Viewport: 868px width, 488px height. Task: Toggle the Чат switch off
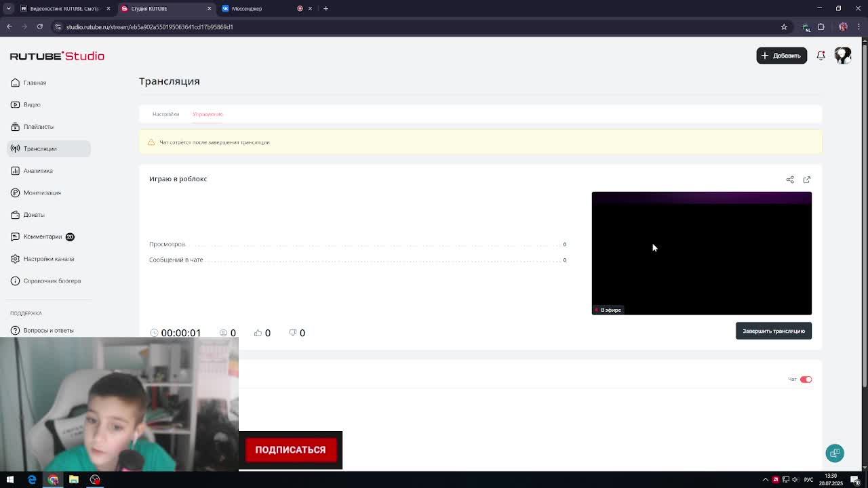[806, 380]
